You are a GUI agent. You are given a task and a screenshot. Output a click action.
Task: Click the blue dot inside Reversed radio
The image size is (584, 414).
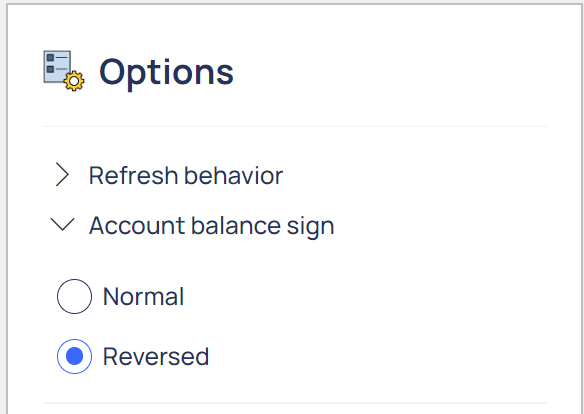tap(74, 356)
